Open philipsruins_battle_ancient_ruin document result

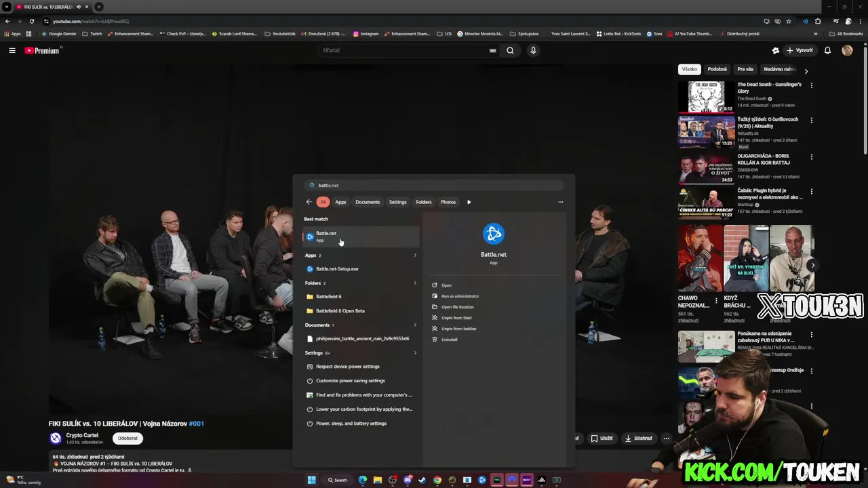360,339
